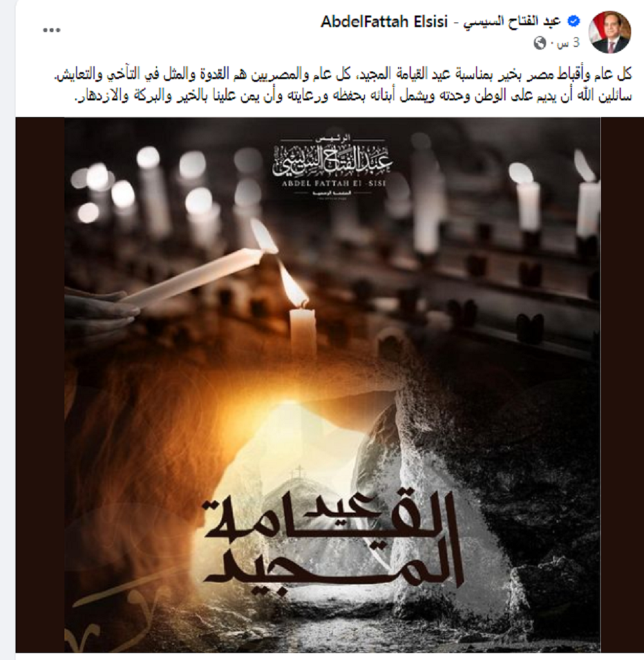Open the three-dot post options menu
The height and width of the screenshot is (660, 644).
[x=52, y=30]
